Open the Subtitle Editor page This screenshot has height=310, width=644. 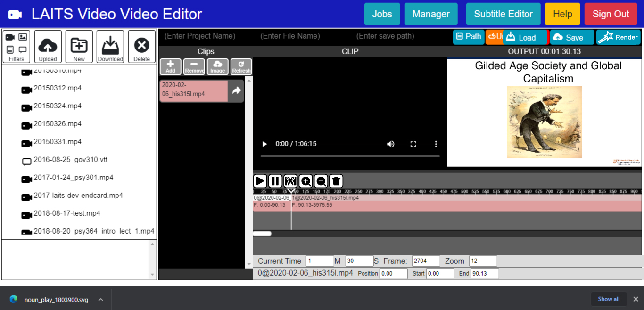pyautogui.click(x=503, y=14)
